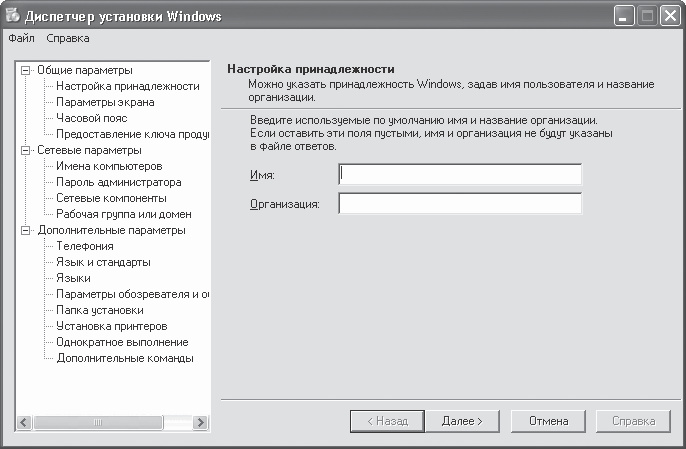The height and width of the screenshot is (449, 686).
Task: Open Рабочая группа или домен item
Action: (x=123, y=214)
